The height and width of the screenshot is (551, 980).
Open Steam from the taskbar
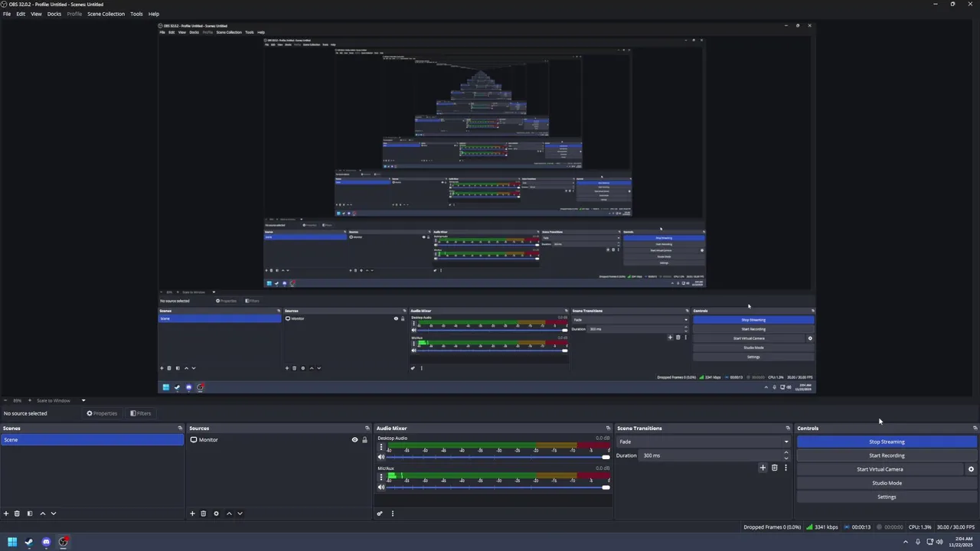pyautogui.click(x=29, y=542)
